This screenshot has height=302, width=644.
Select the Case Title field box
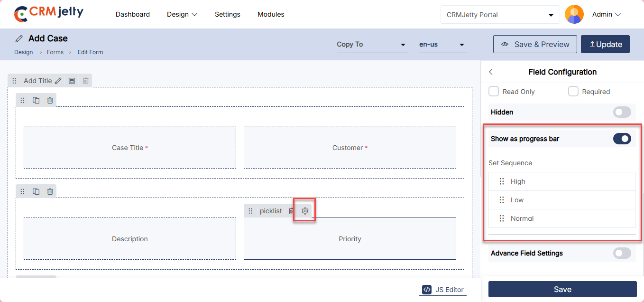pos(129,147)
